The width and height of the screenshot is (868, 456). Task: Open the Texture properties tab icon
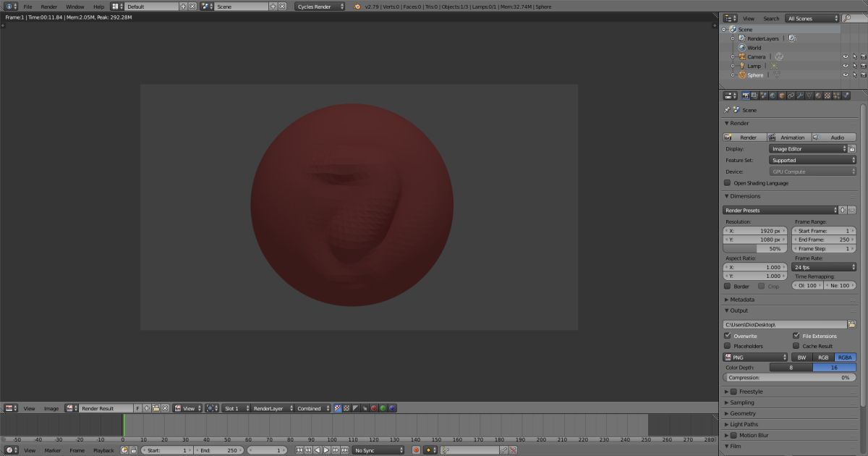click(827, 96)
